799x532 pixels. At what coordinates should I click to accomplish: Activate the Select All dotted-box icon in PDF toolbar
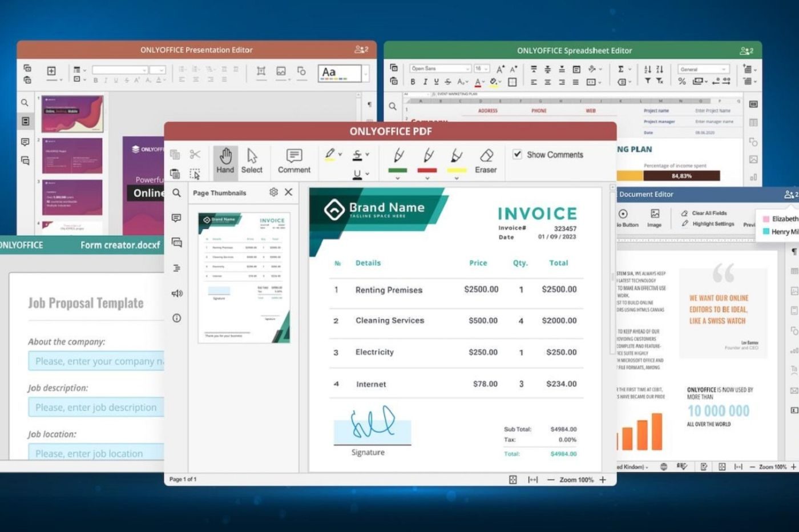(195, 174)
